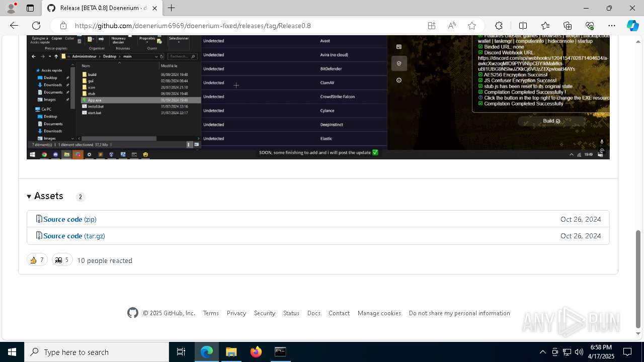Toggle Split screen view
644x362 pixels.
(x=523, y=26)
